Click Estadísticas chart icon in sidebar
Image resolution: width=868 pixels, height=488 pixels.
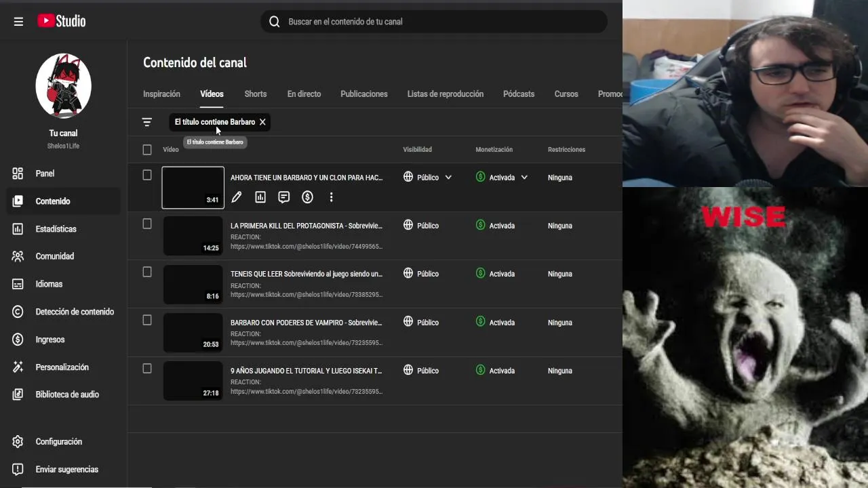click(18, 229)
